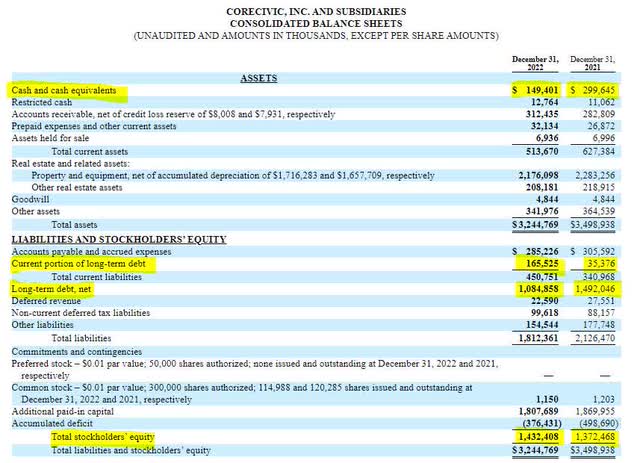Select total assets value '$3,244,769' in assets section
This screenshot has height=463, width=640.
[536, 225]
